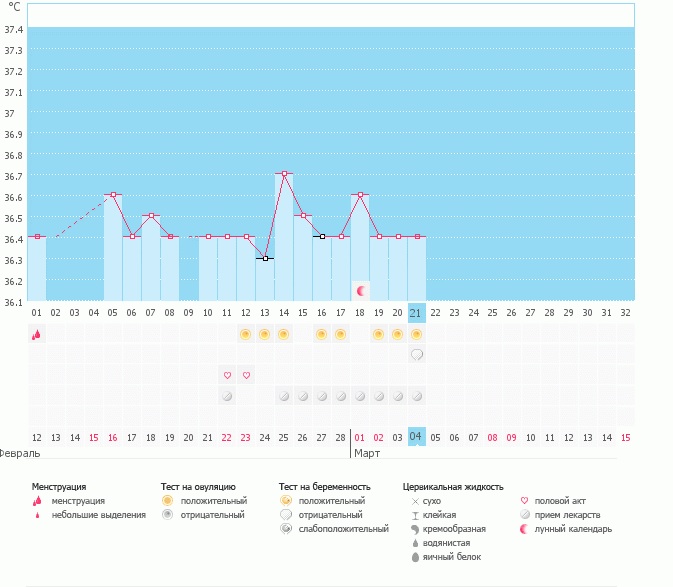Click the ovulation test icon under cycle day 12

[246, 334]
